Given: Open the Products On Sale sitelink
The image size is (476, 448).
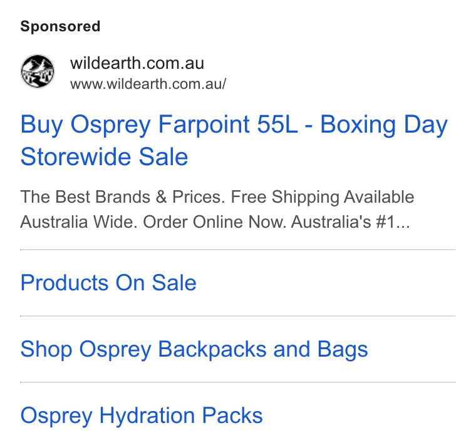Looking at the screenshot, I should tap(108, 283).
